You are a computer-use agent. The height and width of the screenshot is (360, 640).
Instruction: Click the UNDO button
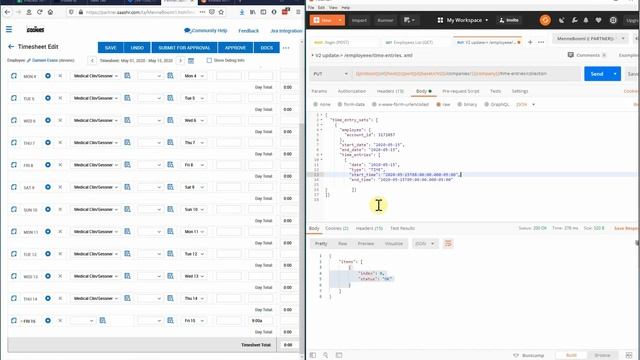(x=137, y=48)
